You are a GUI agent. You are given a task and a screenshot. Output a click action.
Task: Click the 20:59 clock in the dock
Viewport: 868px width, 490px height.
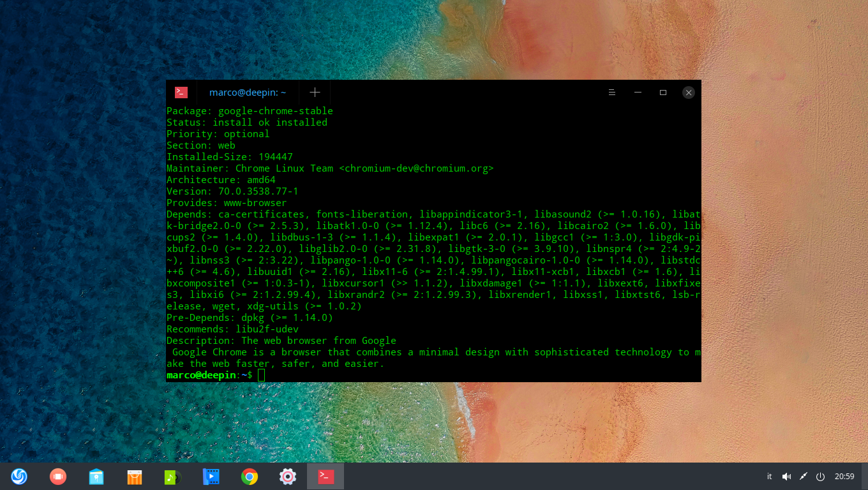pos(844,477)
